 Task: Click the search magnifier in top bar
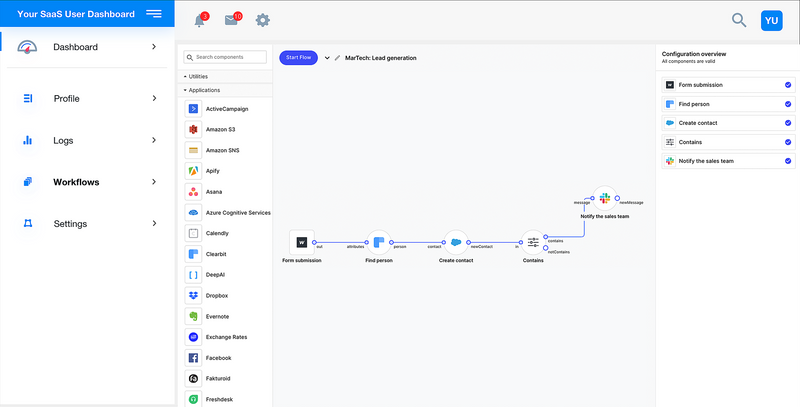pos(739,20)
